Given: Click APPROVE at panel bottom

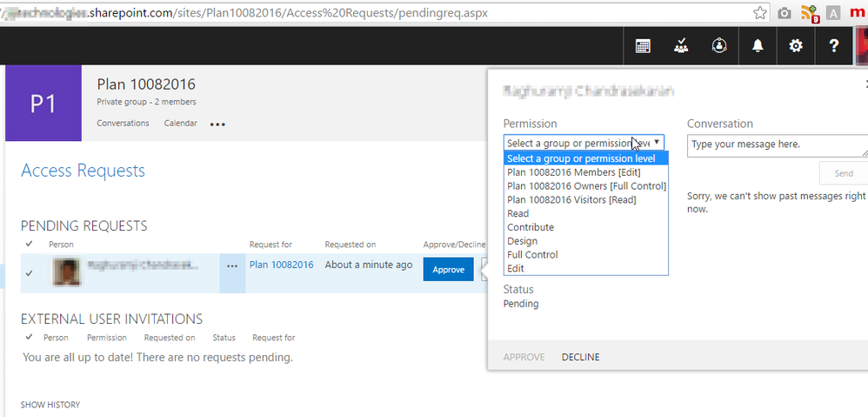Looking at the screenshot, I should tap(524, 357).
